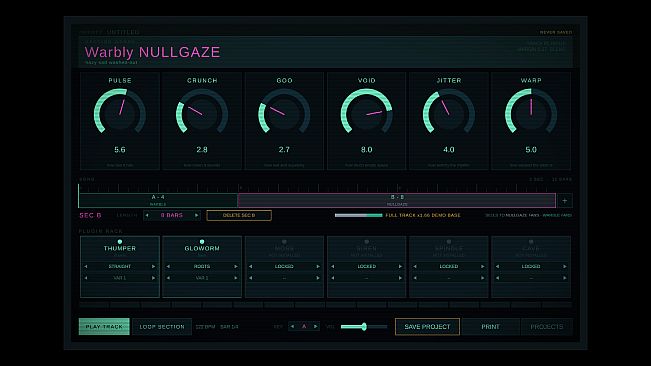
Task: Add a new section with plus icon
Action: point(565,201)
